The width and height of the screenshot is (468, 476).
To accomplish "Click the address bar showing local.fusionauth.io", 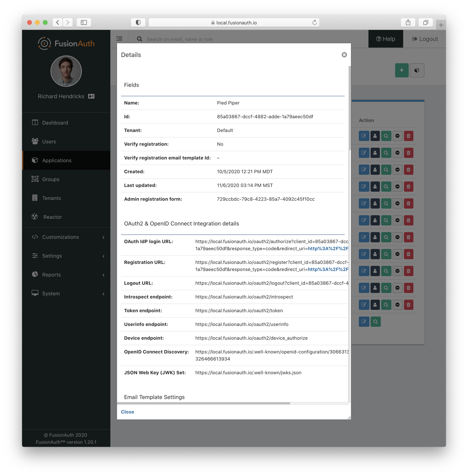I will 234,23.
